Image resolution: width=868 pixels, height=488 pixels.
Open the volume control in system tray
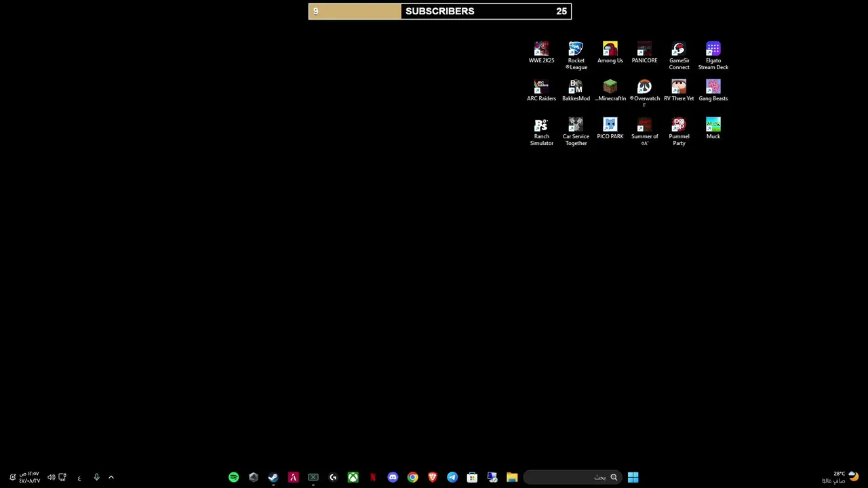tap(51, 477)
